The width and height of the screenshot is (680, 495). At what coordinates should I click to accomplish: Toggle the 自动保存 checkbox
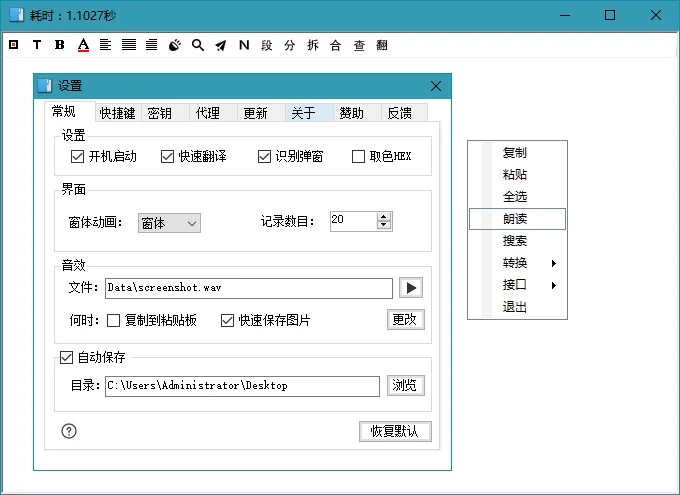click(66, 357)
